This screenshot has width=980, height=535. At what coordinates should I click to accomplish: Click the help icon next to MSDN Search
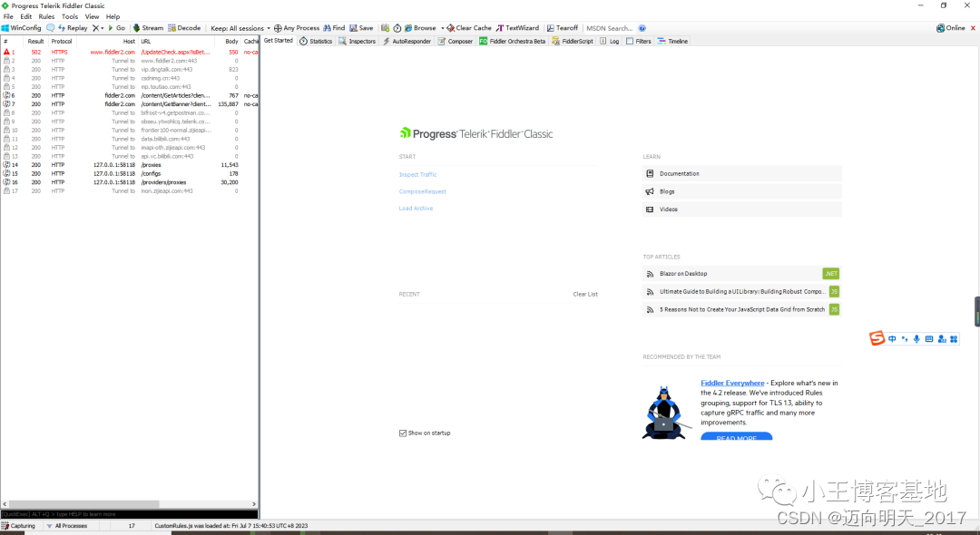coord(642,28)
